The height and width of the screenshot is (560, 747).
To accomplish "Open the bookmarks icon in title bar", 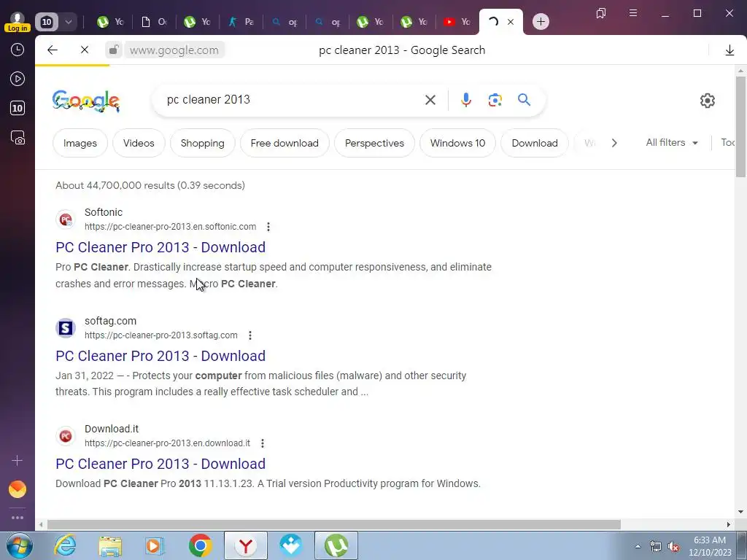I will (x=601, y=13).
